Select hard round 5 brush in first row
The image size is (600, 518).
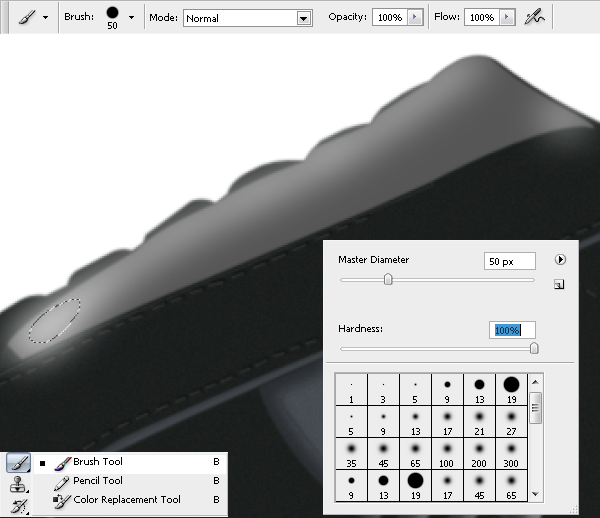click(415, 390)
